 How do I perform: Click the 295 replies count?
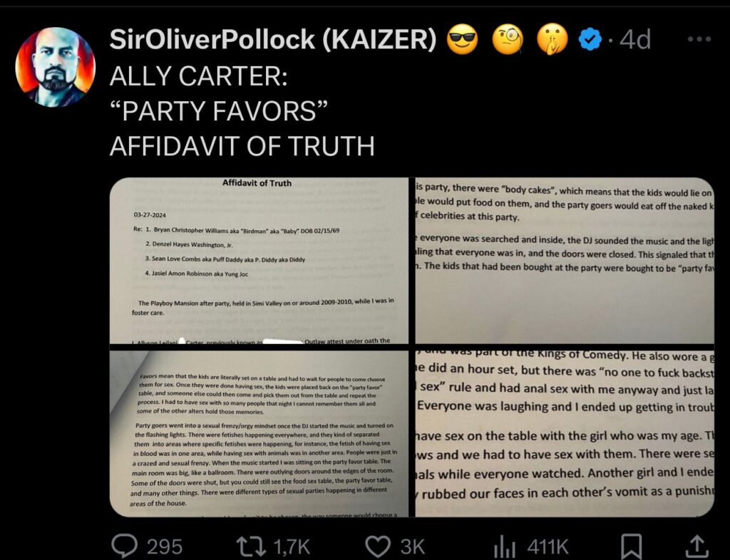pyautogui.click(x=165, y=546)
